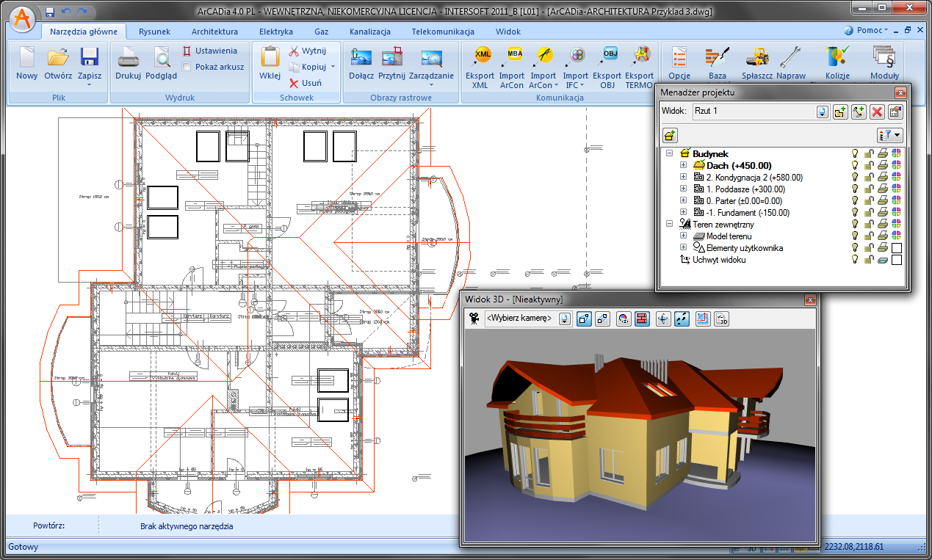Open the filter dropdown in Menadżer projektu
The image size is (932, 560).
click(889, 135)
